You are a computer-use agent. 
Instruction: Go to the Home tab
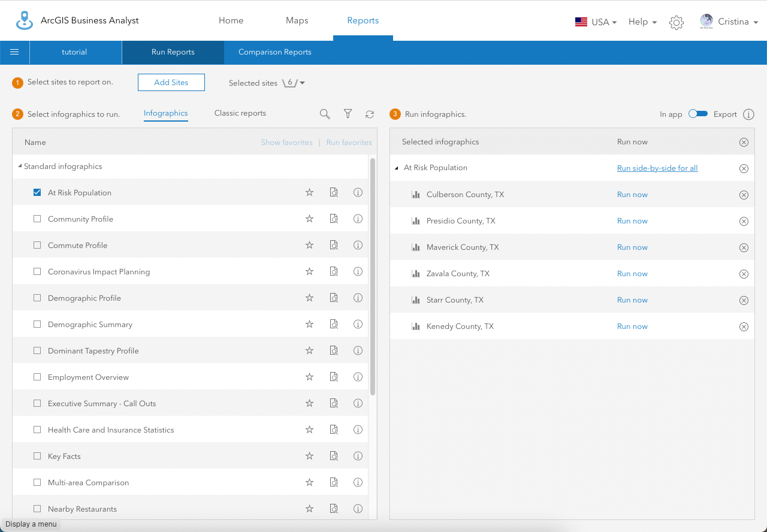[231, 20]
